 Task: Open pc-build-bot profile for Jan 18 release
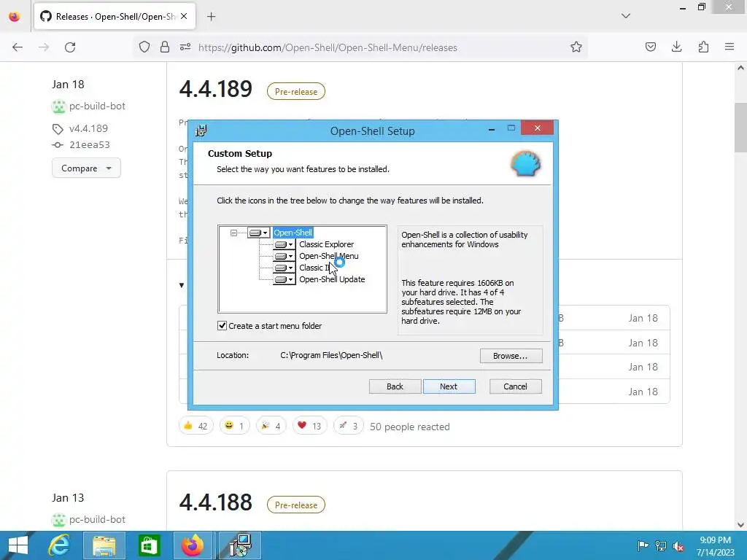click(97, 106)
